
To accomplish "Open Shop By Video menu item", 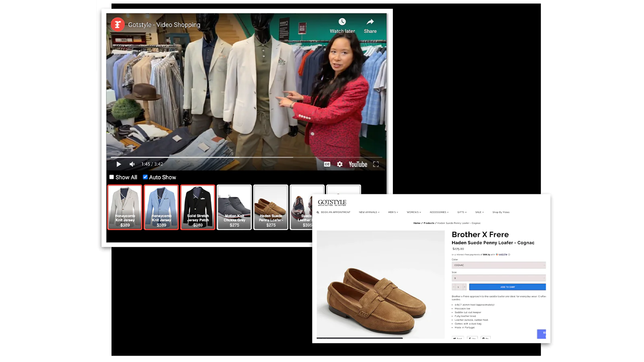I will click(x=501, y=212).
